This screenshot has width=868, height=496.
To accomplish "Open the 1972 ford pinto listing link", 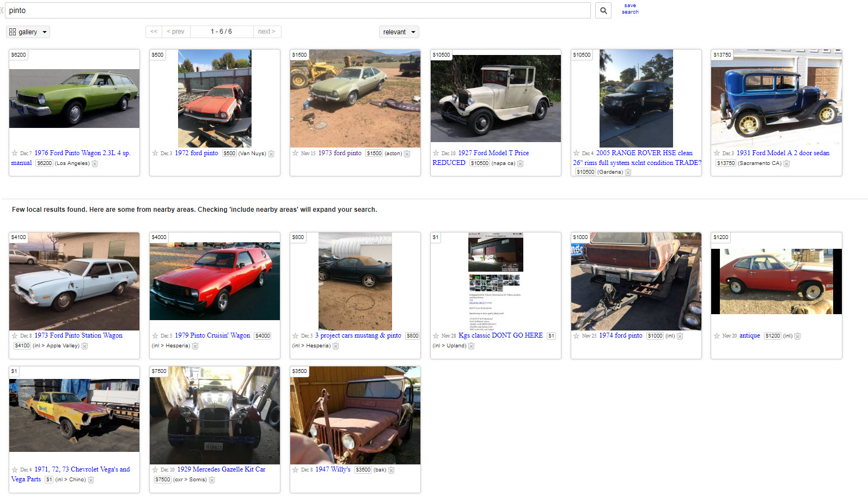I will click(x=196, y=153).
